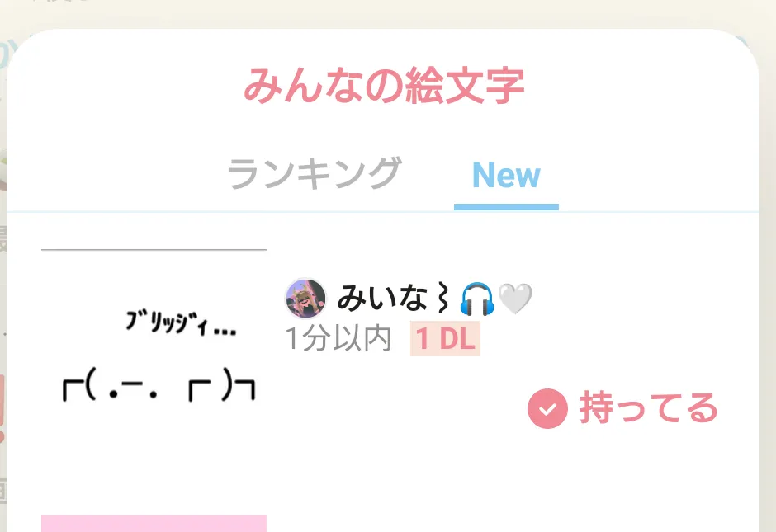Click the username みいな text
Image resolution: width=776 pixels, height=532 pixels.
coord(382,298)
